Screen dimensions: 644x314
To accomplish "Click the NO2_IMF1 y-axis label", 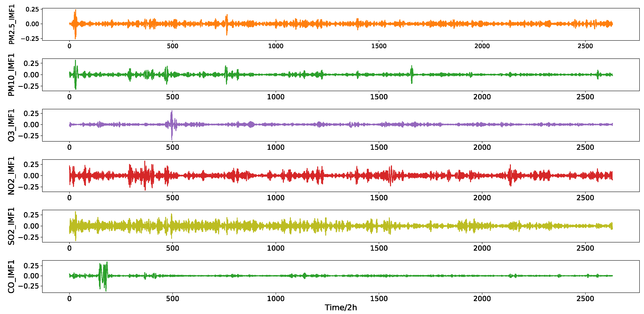I will pos(12,176).
